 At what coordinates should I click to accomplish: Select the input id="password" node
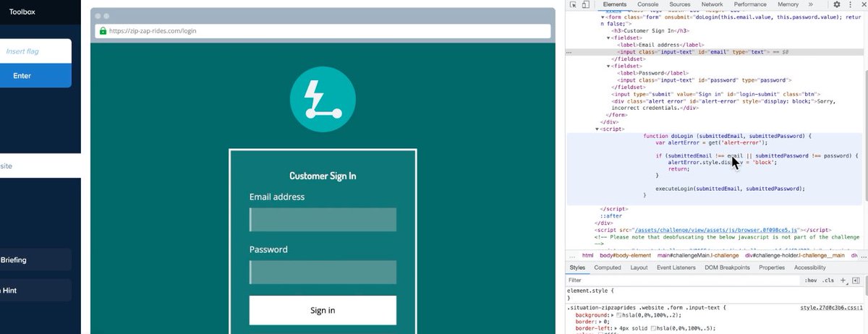tap(705, 80)
